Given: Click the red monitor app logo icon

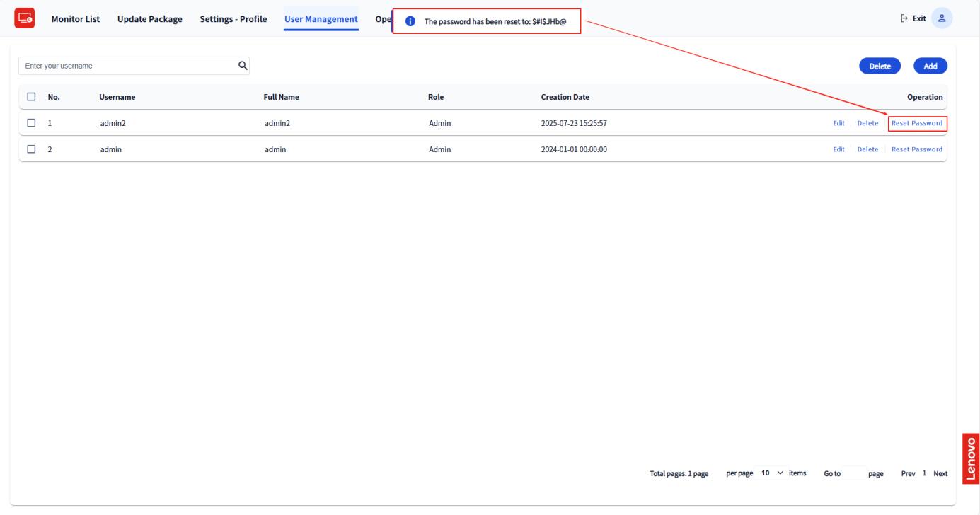Looking at the screenshot, I should click(24, 18).
